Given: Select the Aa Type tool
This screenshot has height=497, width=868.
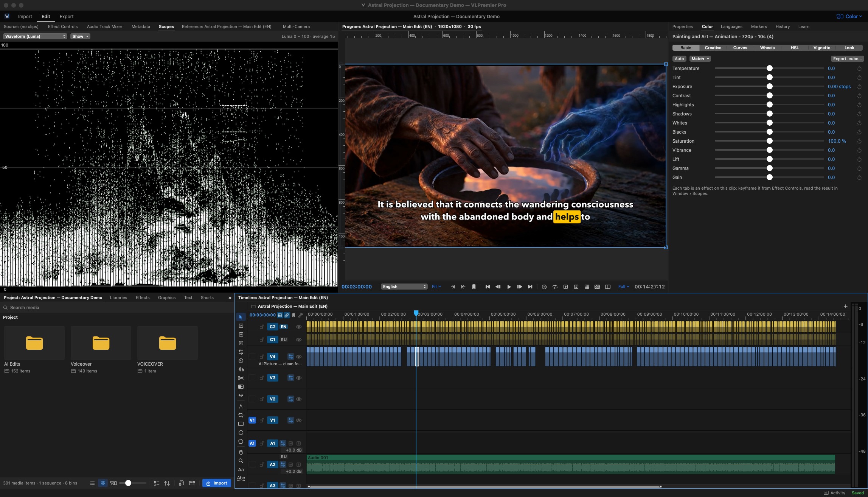Looking at the screenshot, I should (x=241, y=469).
